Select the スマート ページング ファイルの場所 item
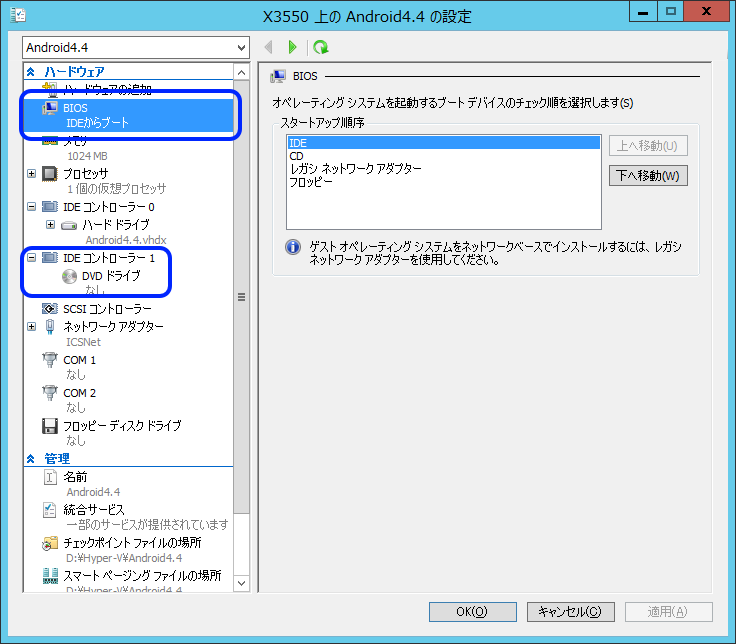Image resolution: width=736 pixels, height=644 pixels. point(142,575)
